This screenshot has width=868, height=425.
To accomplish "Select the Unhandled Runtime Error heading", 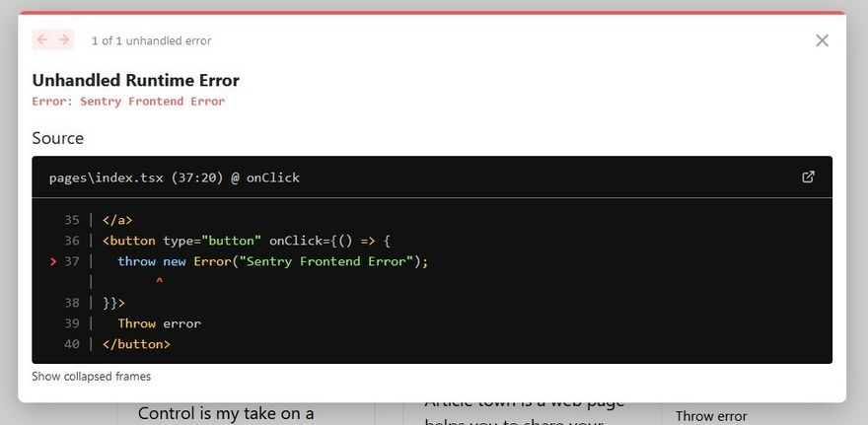I will point(135,80).
